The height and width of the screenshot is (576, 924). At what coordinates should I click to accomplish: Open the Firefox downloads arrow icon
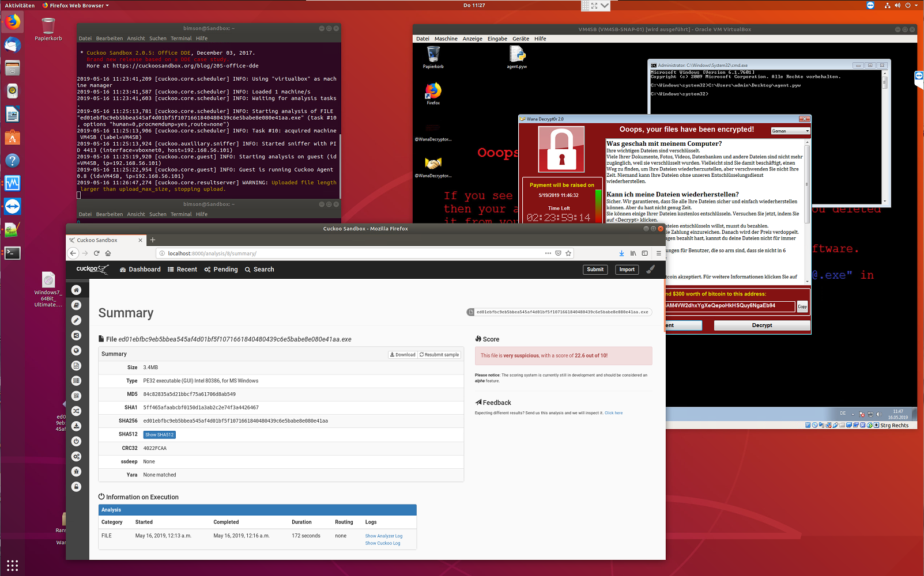point(621,253)
